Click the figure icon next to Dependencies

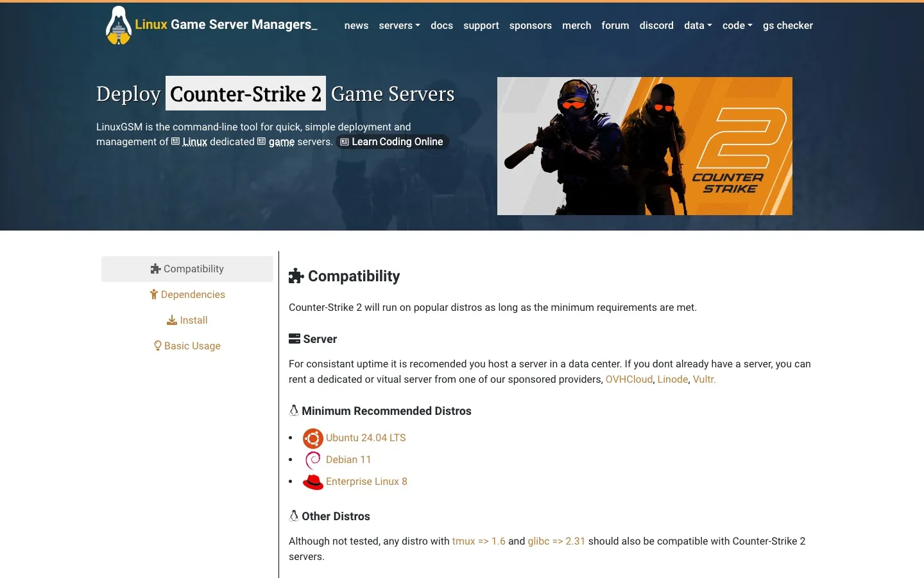[154, 295]
